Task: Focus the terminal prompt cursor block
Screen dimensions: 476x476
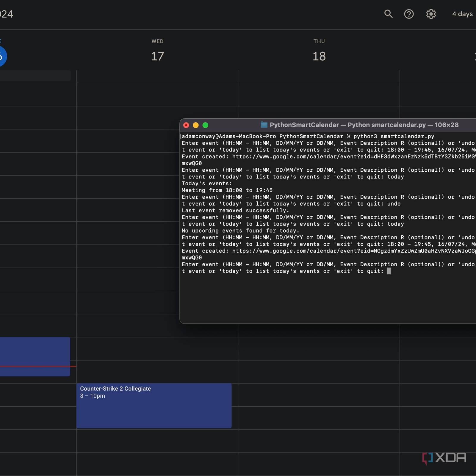Action: (x=389, y=271)
